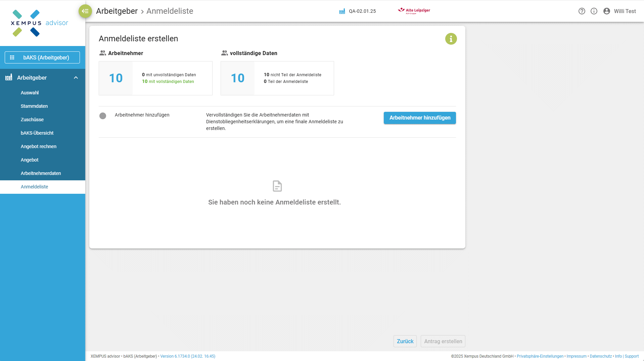Open the Willi Test user account icon
The image size is (644, 361).
[x=606, y=11]
